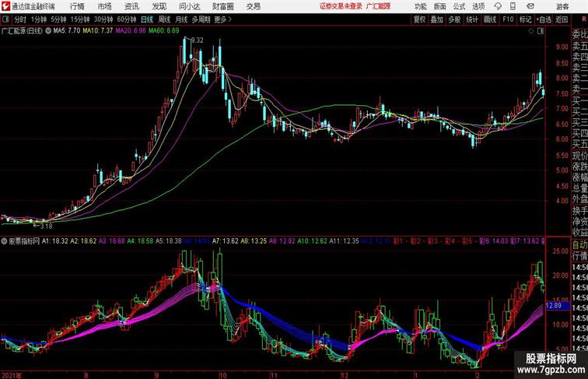Click the 叠加 overlay button
The image size is (588, 379).
coord(437,19)
